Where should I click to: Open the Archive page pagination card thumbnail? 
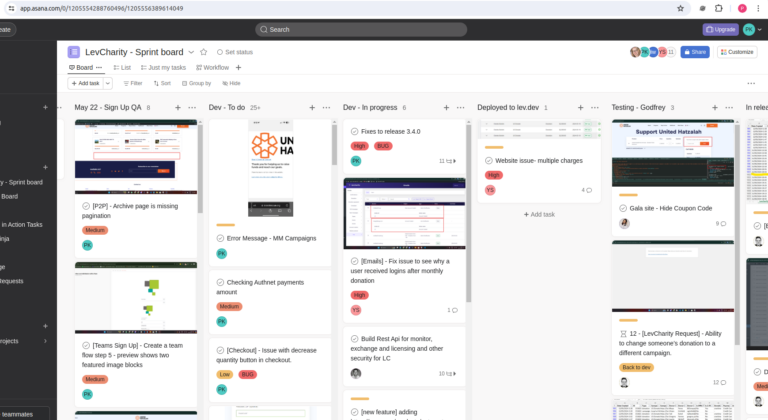click(x=136, y=157)
